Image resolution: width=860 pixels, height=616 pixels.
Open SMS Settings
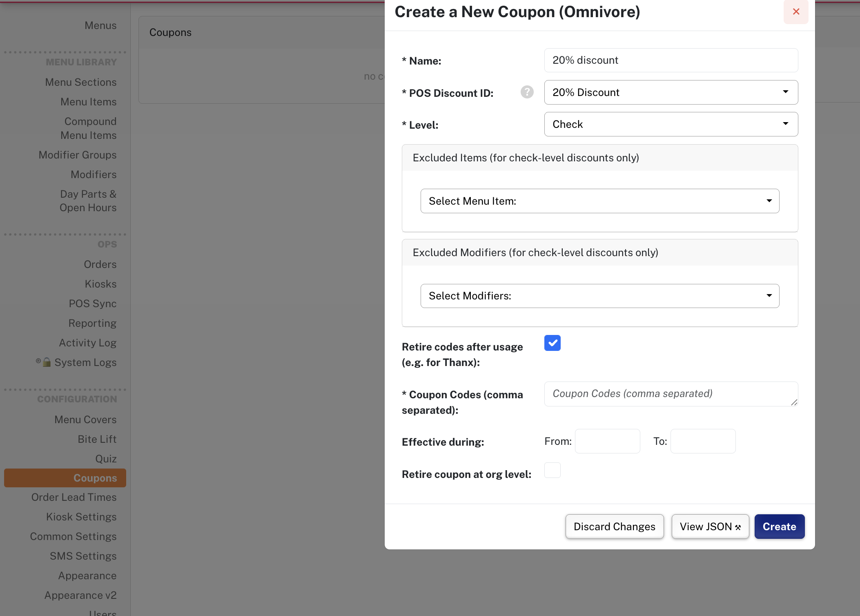(83, 556)
